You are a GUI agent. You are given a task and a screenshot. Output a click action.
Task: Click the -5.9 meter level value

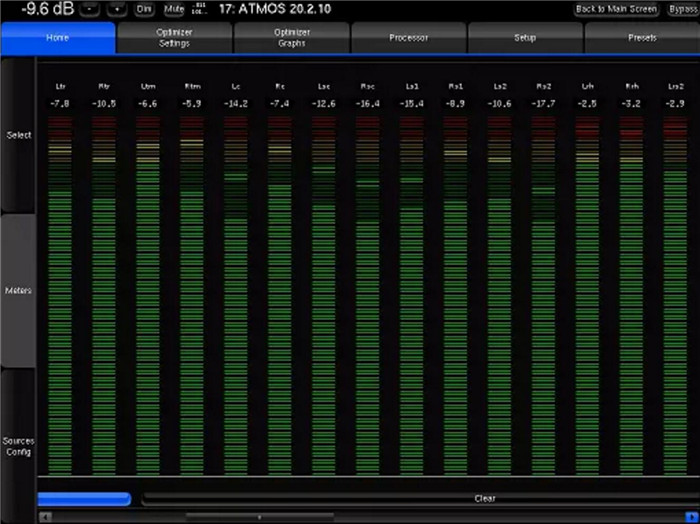click(192, 104)
